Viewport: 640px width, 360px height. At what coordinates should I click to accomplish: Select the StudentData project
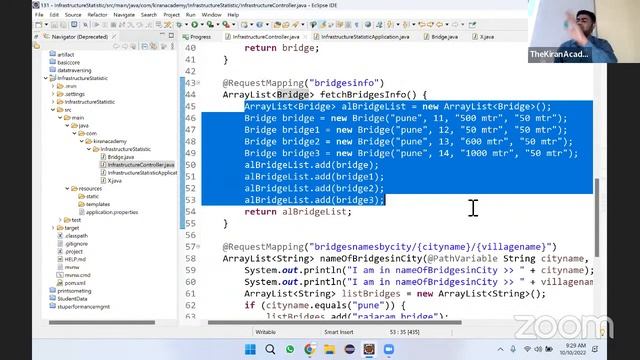(x=68, y=299)
